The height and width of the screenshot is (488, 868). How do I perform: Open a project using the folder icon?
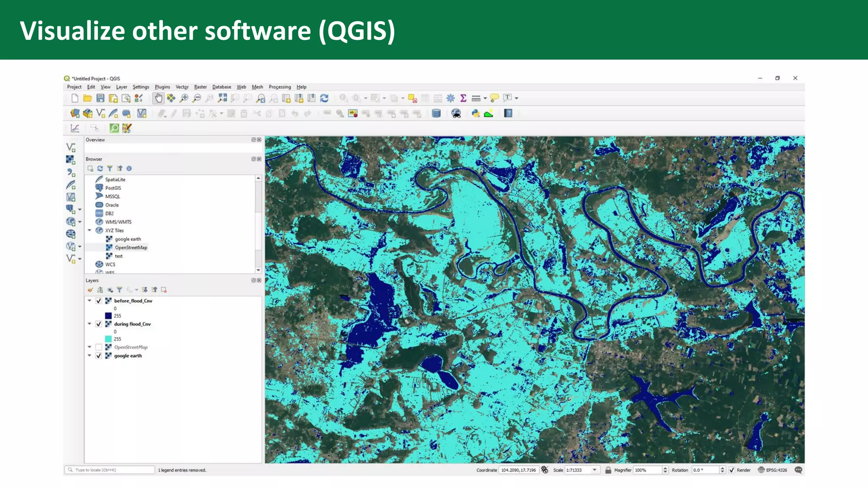(x=88, y=98)
